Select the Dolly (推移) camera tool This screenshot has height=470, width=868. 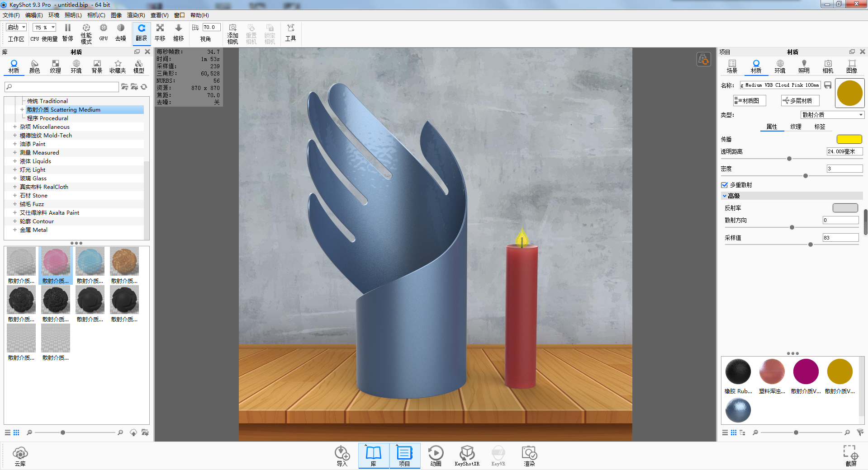[x=179, y=33]
